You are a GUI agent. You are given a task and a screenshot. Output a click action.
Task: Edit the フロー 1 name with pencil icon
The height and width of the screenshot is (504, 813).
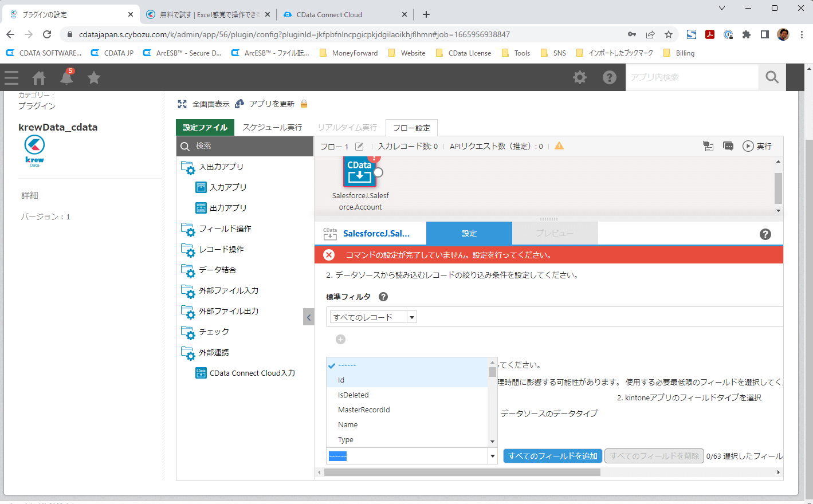359,147
